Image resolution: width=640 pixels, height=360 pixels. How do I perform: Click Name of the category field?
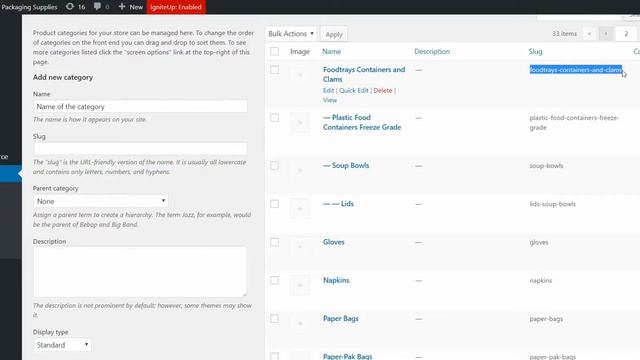[140, 107]
